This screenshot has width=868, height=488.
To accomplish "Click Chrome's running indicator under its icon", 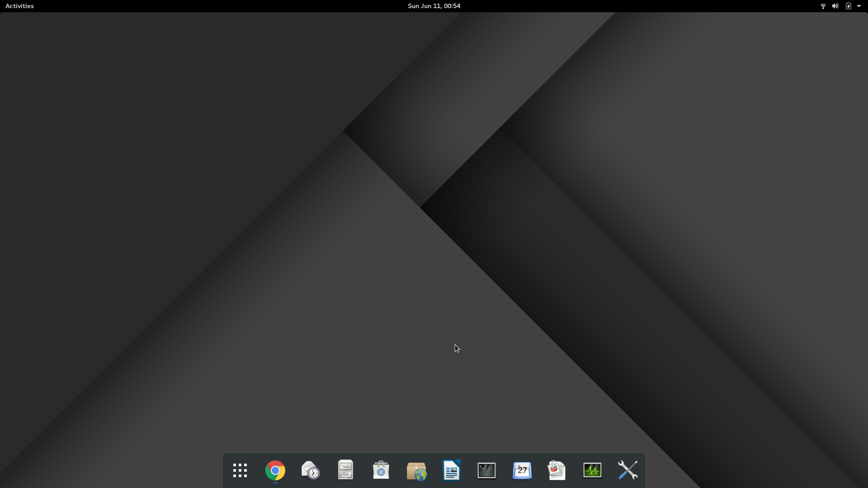I will pyautogui.click(x=275, y=483).
